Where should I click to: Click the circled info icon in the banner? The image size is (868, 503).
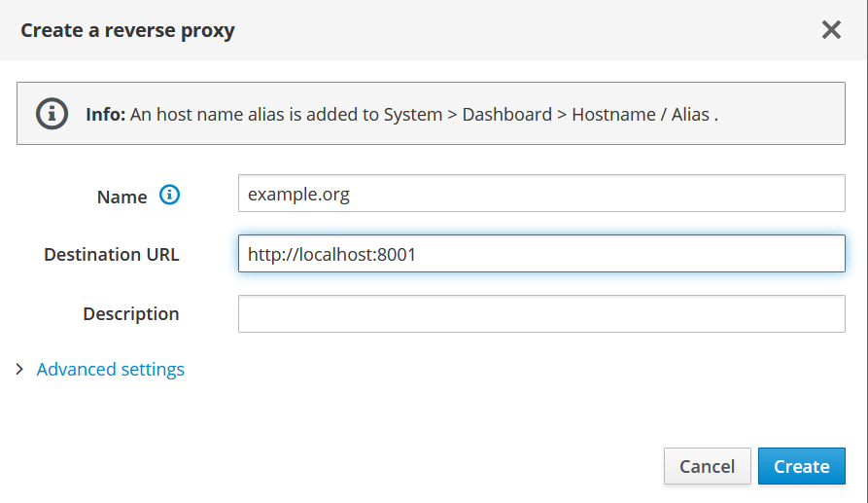click(x=52, y=114)
